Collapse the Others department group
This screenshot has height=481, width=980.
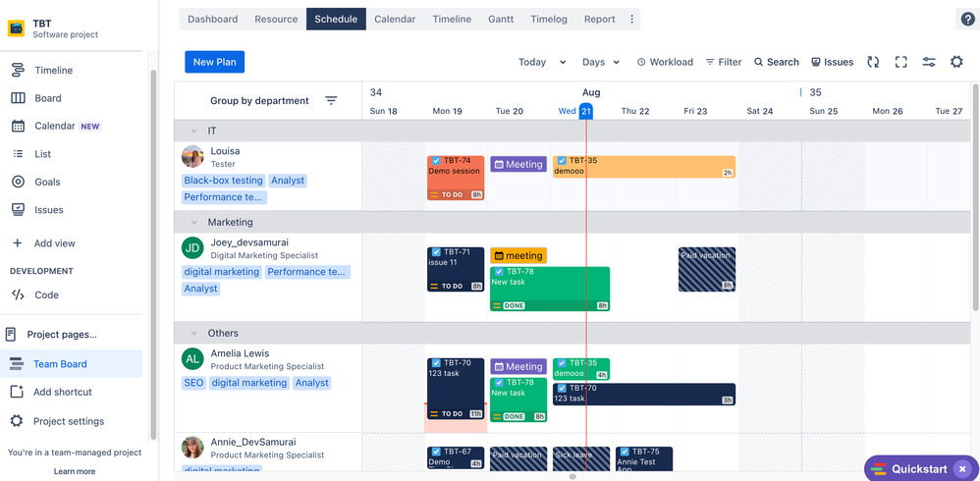pos(193,333)
